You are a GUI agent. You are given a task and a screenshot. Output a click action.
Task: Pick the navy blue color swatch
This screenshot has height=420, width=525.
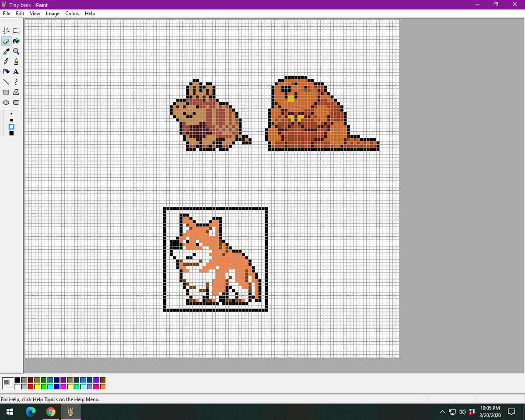pos(57,380)
